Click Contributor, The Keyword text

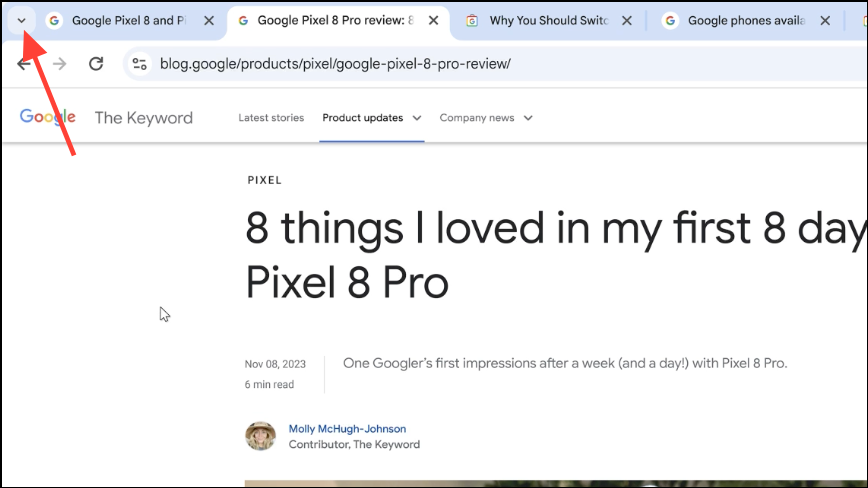(x=354, y=444)
